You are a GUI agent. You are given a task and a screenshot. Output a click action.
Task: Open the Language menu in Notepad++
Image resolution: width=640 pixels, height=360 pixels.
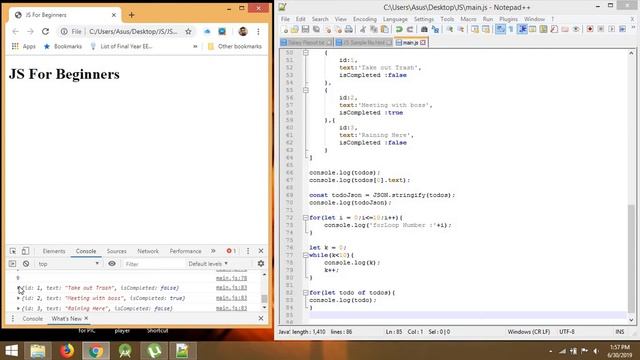(395, 19)
